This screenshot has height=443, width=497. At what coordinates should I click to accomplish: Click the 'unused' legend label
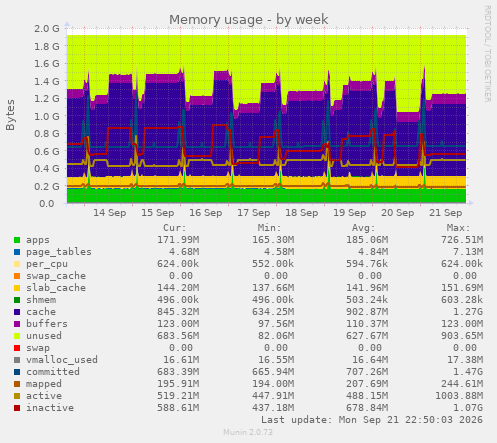[44, 336]
